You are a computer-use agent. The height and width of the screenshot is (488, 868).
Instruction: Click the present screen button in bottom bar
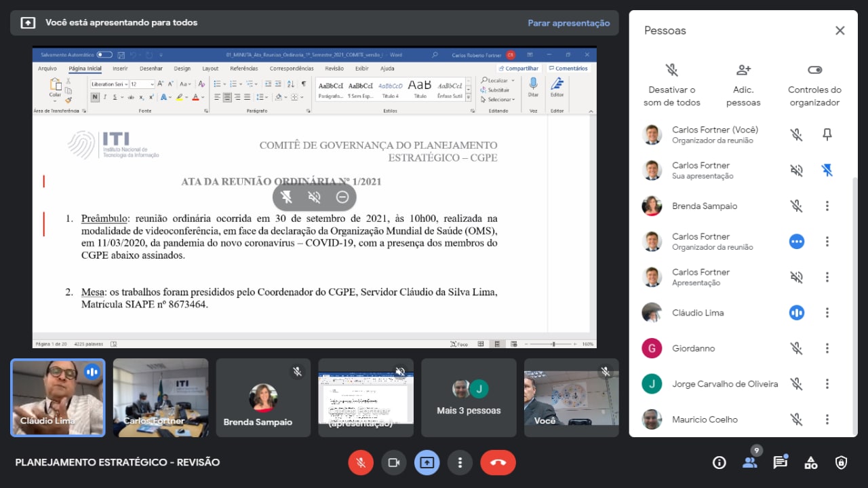tap(427, 463)
